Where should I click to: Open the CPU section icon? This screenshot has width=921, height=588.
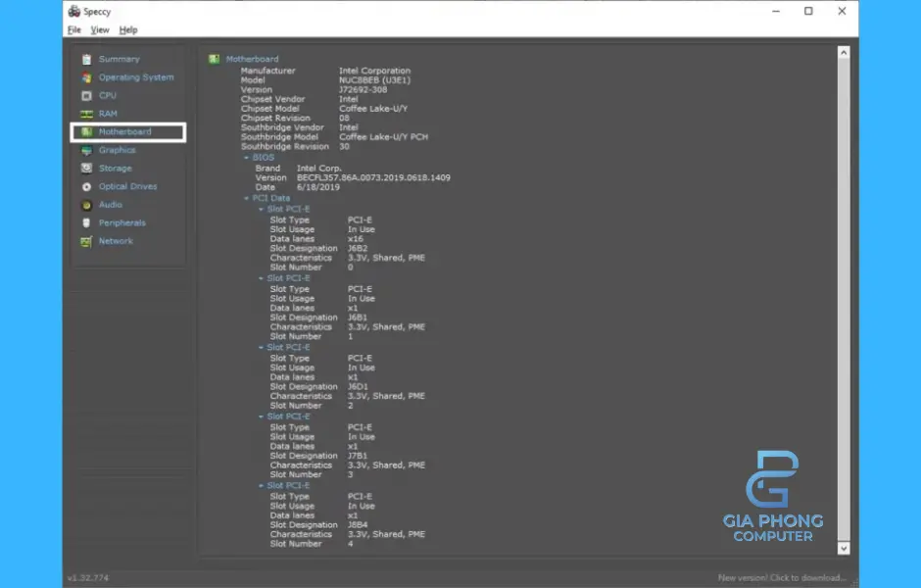point(86,96)
